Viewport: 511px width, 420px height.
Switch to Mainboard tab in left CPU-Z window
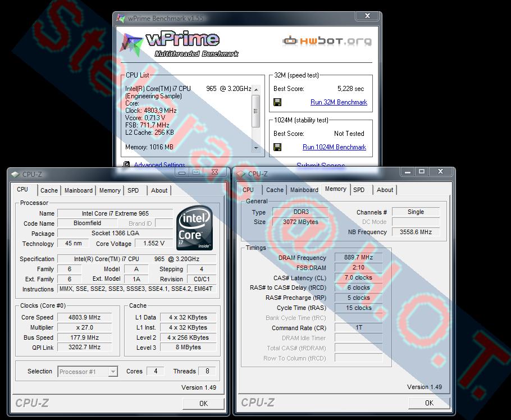(x=79, y=190)
